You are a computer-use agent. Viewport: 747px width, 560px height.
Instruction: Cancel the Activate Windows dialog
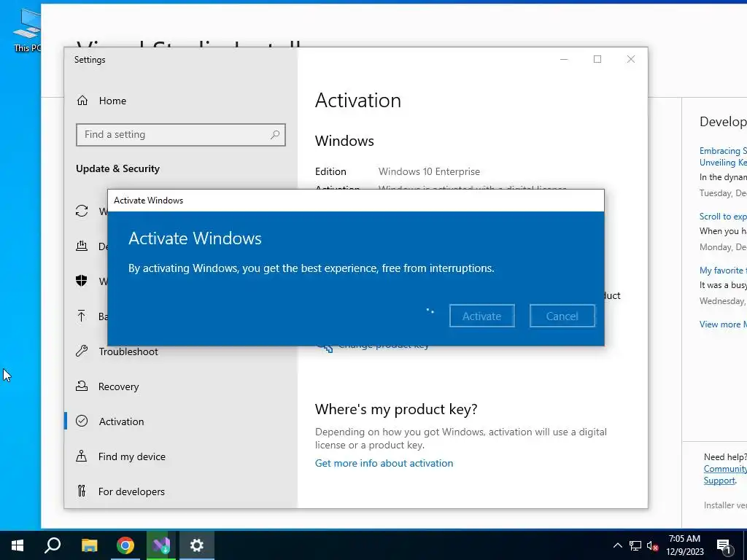pyautogui.click(x=562, y=316)
